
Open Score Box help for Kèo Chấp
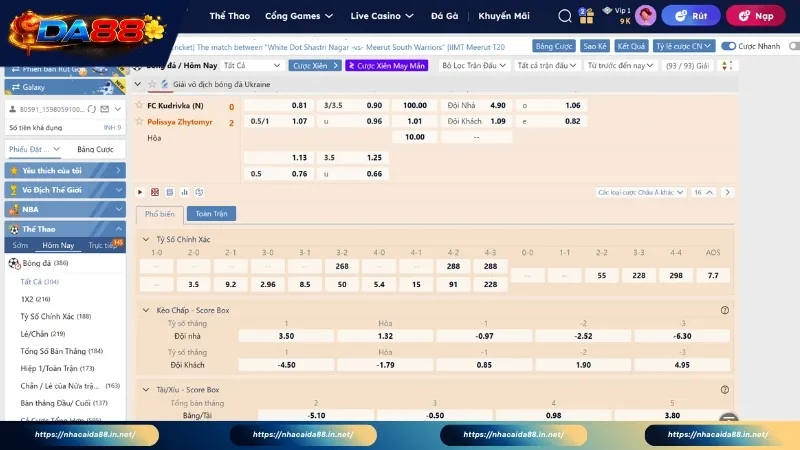pyautogui.click(x=724, y=310)
